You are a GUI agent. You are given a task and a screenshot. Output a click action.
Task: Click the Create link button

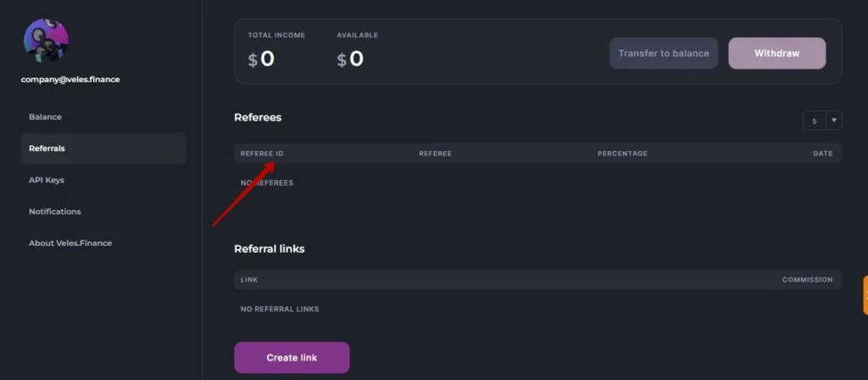[292, 358]
